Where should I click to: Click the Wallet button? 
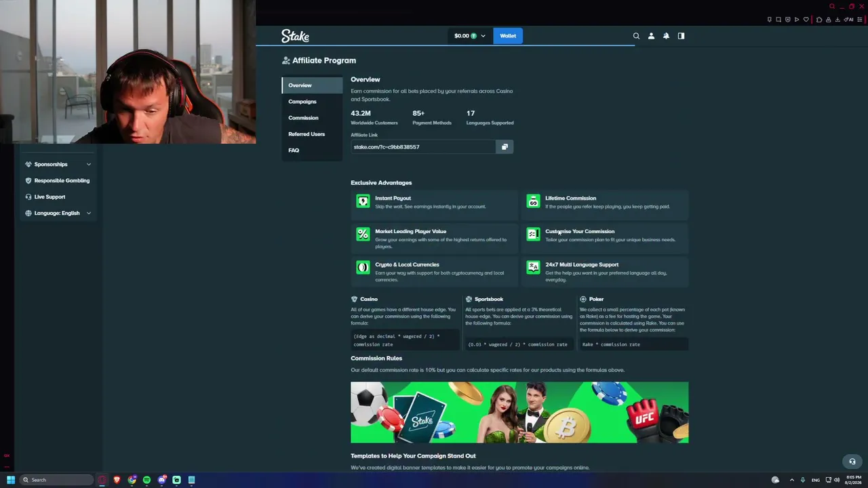coord(508,36)
